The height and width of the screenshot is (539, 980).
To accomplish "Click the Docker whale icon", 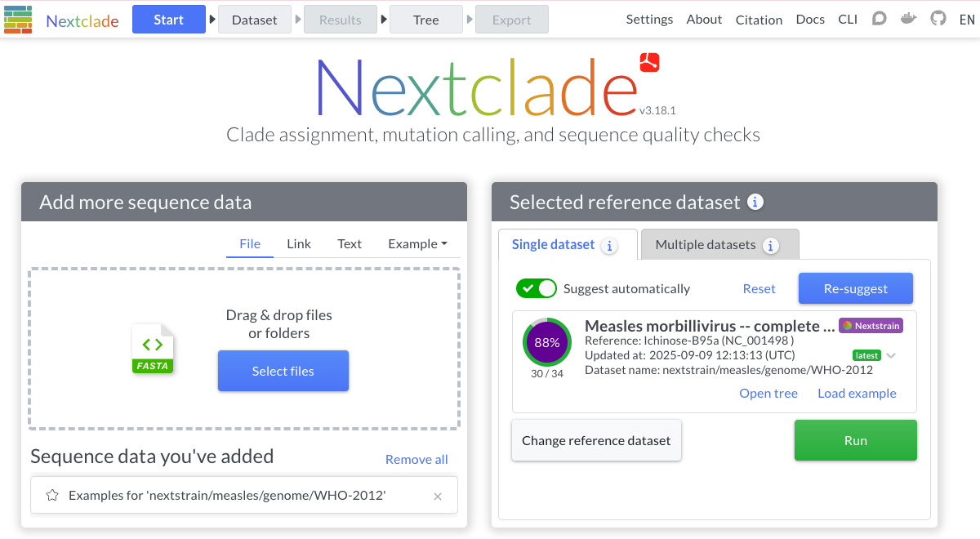I will [x=908, y=19].
